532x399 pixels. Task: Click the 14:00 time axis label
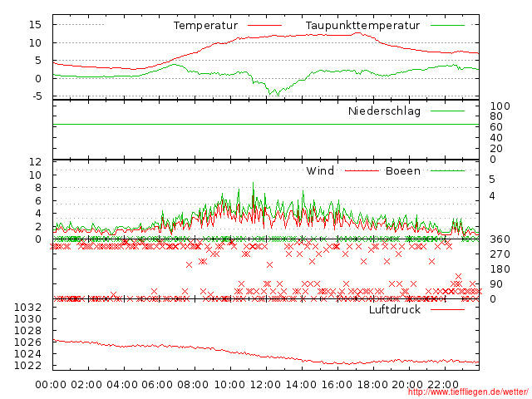(x=301, y=384)
